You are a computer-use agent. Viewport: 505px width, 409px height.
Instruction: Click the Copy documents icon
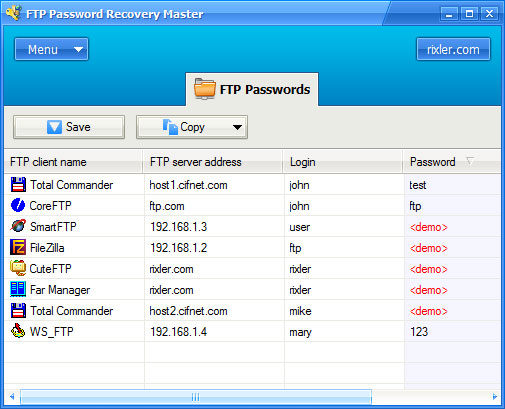170,127
